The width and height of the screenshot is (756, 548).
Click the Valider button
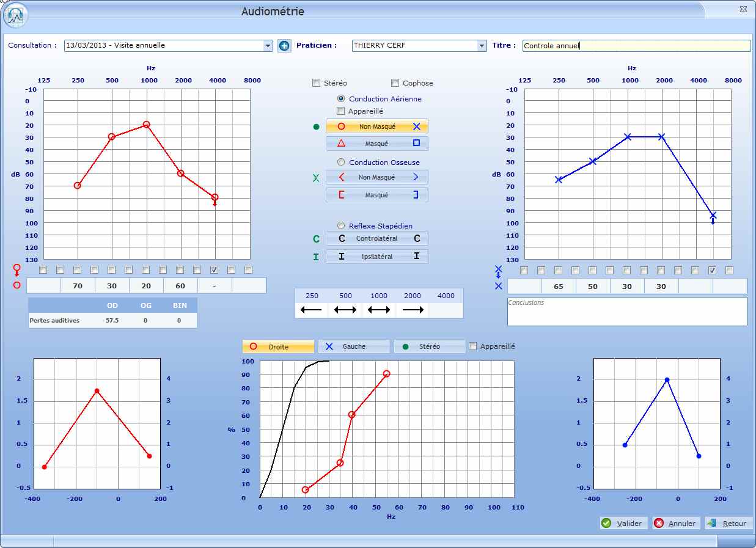pos(623,524)
